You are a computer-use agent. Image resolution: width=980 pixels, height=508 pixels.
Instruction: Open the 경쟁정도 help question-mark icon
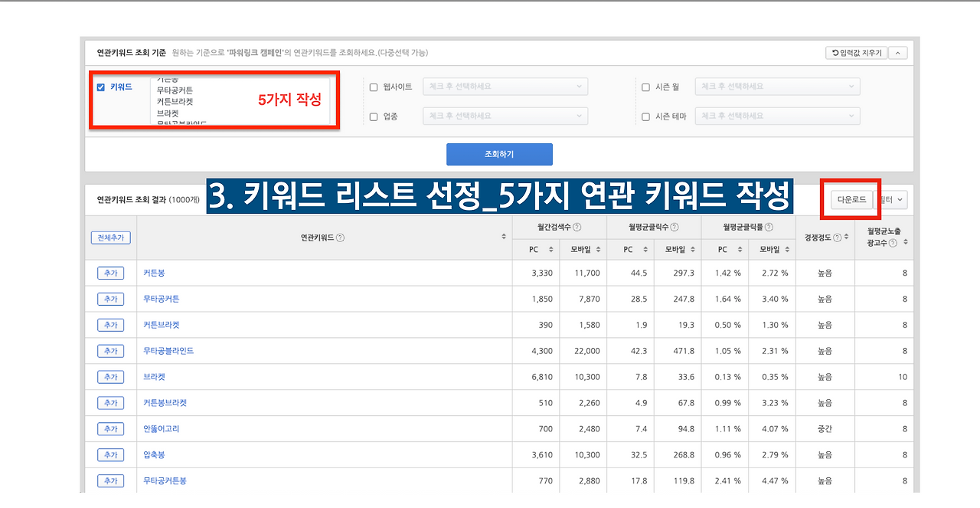click(837, 237)
